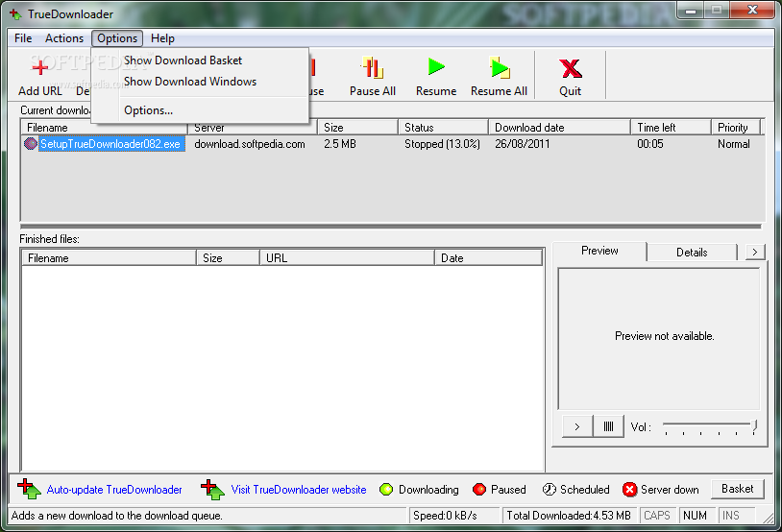Image resolution: width=782 pixels, height=532 pixels.
Task: Sort finished files by Size column
Action: [228, 258]
